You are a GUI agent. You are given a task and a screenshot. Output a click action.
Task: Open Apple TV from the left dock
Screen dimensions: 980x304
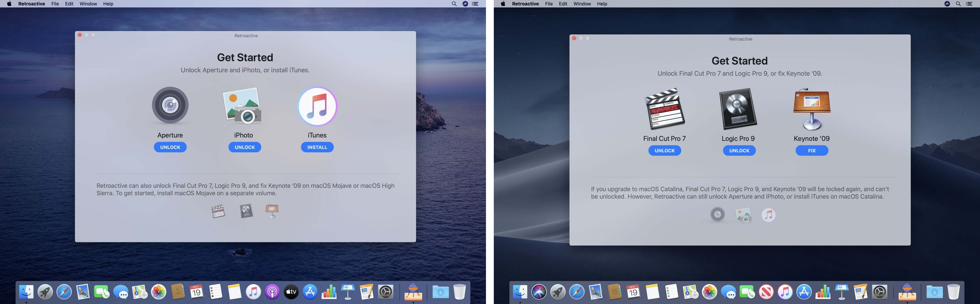[291, 292]
